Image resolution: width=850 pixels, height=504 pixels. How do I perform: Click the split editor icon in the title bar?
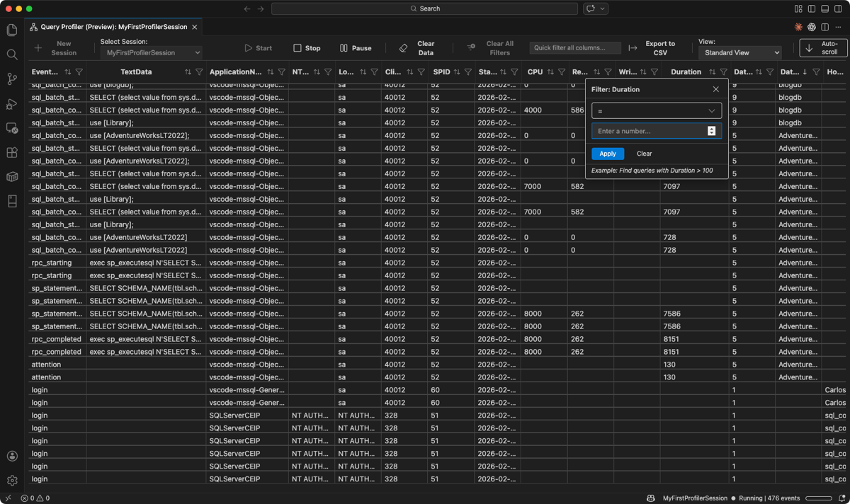pos(824,25)
